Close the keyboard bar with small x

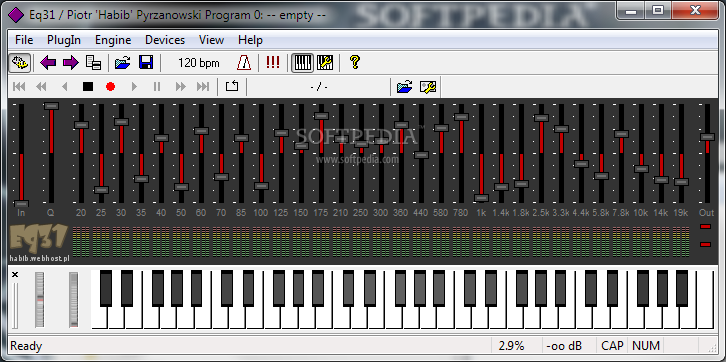coord(15,275)
